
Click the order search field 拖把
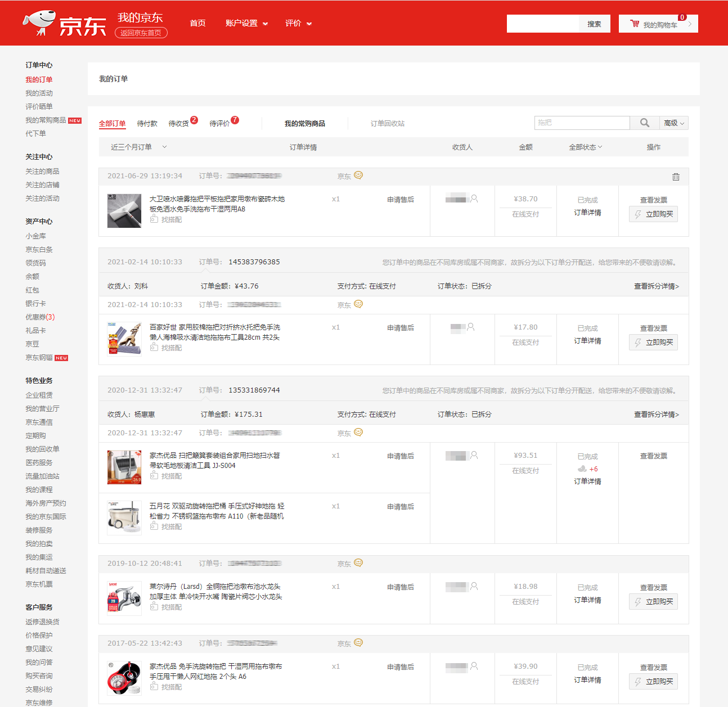[582, 123]
